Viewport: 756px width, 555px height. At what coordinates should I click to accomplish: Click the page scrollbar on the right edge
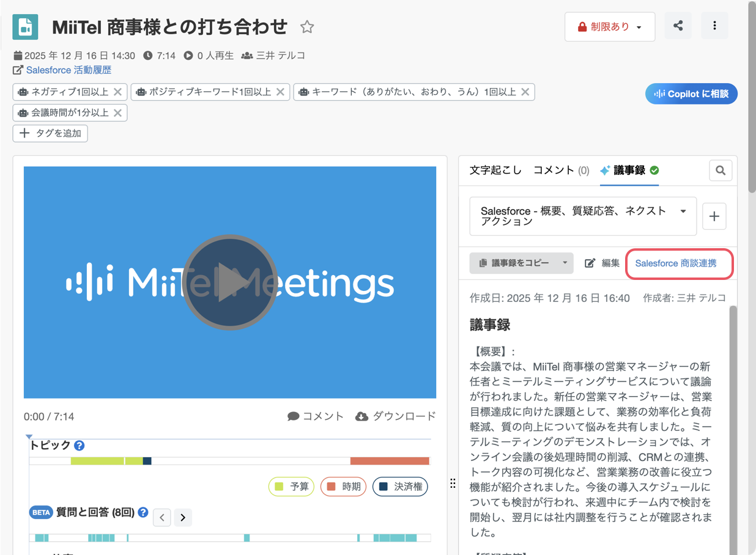coord(752,98)
